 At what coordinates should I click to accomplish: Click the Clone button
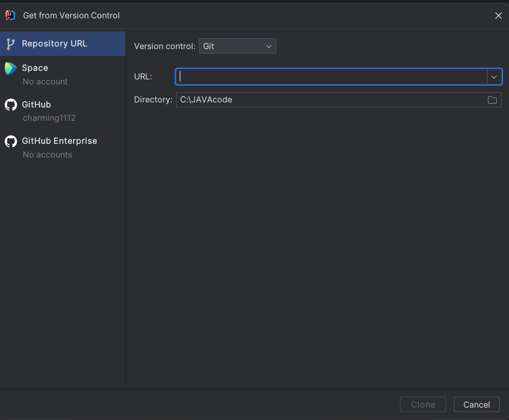(x=423, y=404)
